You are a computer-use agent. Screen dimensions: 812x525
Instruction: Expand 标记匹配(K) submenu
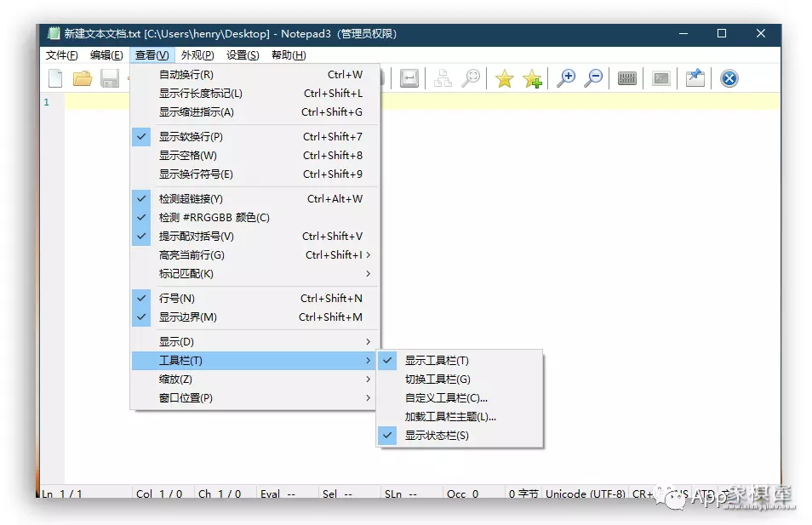click(255, 273)
